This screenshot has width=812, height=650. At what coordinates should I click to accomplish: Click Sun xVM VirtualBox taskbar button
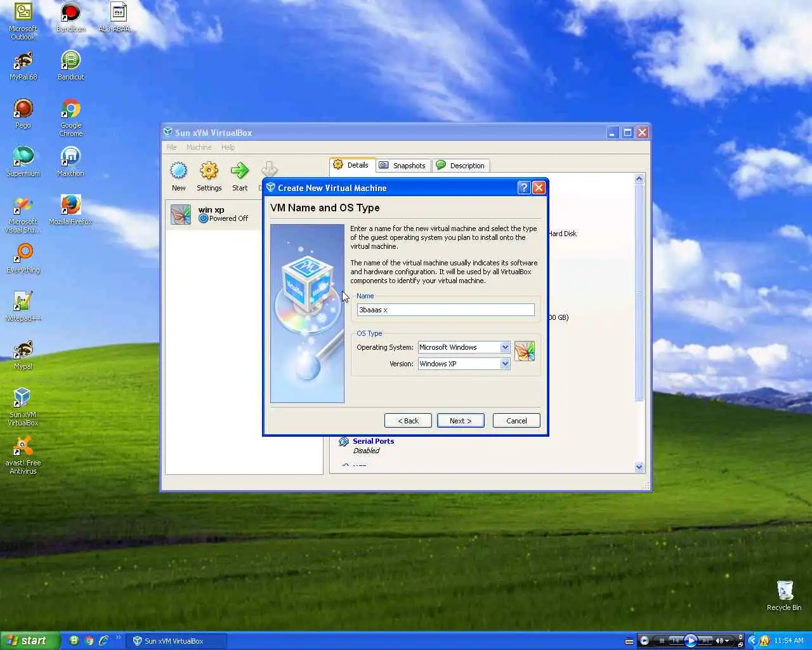click(x=177, y=641)
